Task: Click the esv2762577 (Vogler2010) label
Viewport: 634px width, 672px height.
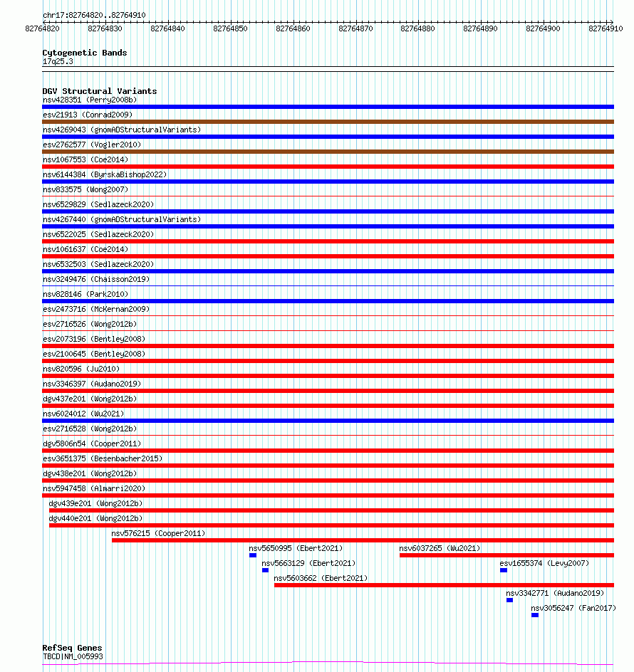Action: pos(92,145)
